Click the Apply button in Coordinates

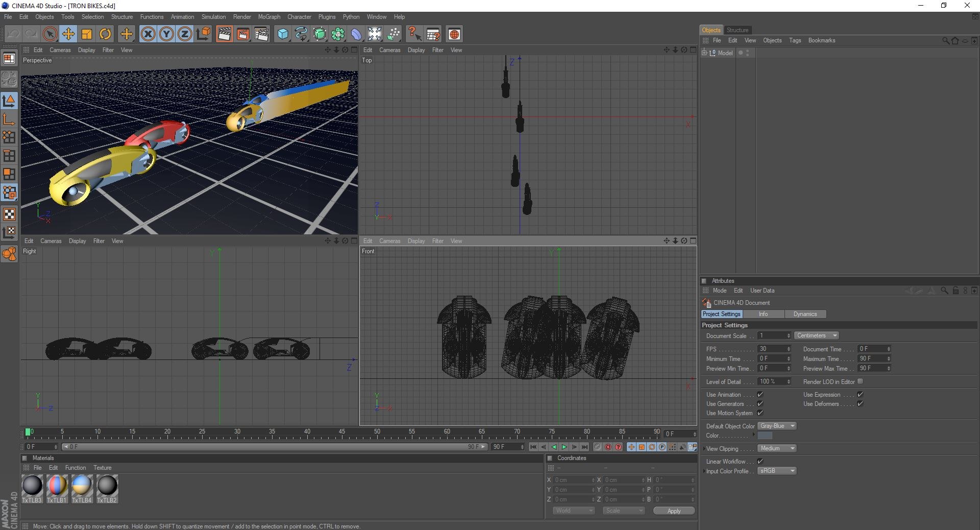pyautogui.click(x=674, y=511)
